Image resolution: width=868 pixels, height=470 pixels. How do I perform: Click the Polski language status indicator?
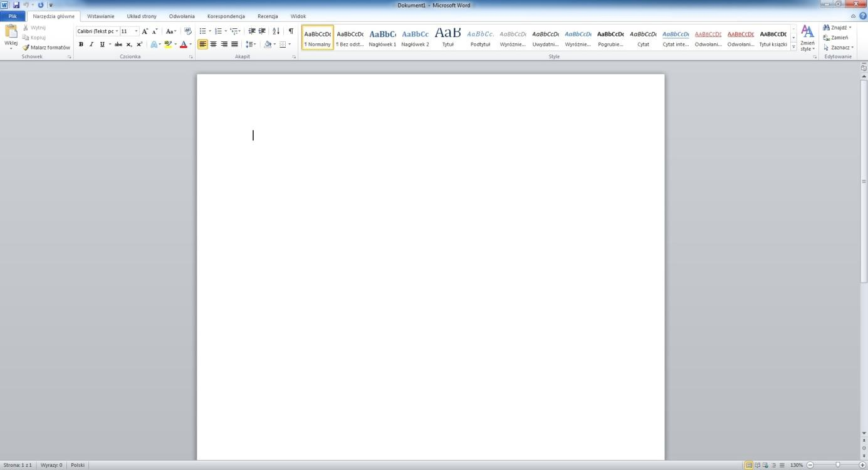78,465
